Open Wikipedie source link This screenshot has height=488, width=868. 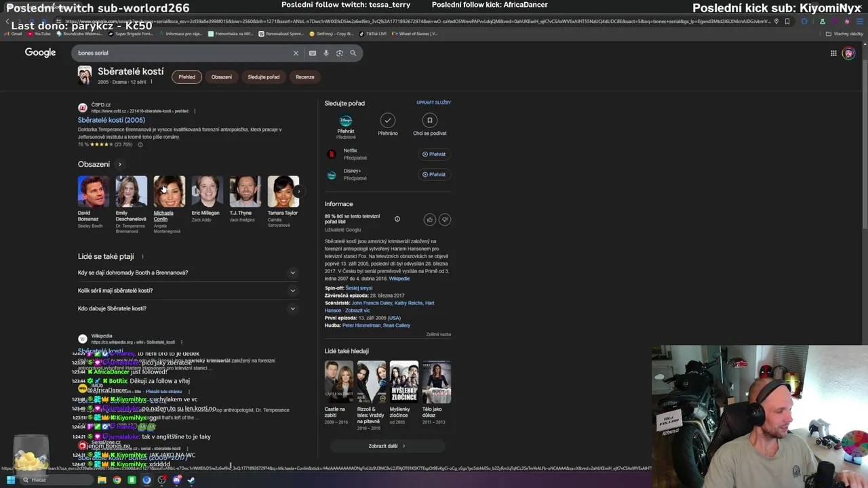399,279
